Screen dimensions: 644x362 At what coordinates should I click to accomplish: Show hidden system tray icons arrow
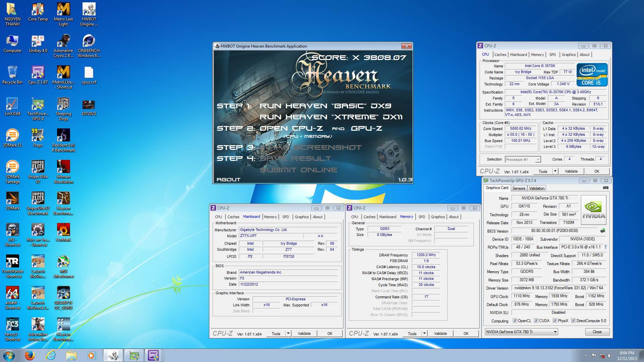pyautogui.click(x=586, y=356)
